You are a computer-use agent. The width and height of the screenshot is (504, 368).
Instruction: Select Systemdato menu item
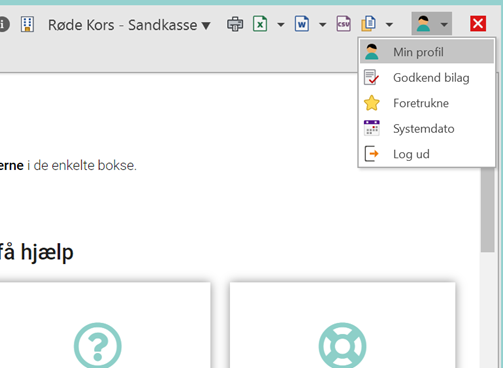click(427, 129)
